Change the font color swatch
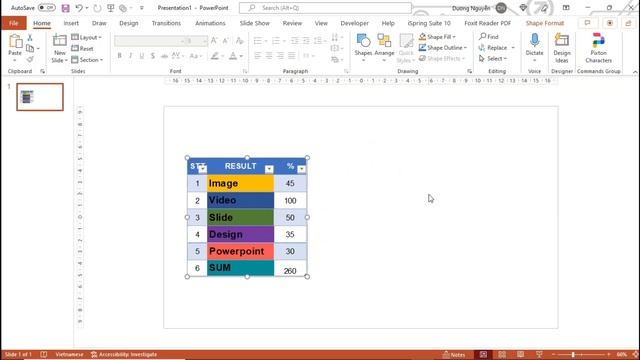Viewport: 640px width, 360px height. 233,56
